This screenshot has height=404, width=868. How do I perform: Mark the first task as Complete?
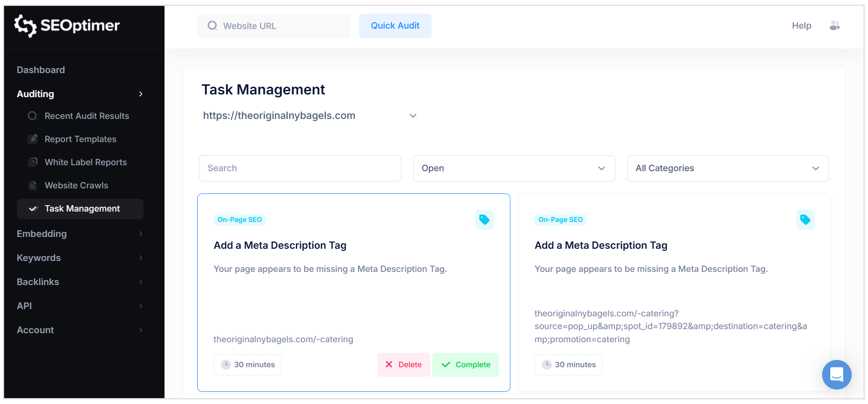[x=465, y=365]
